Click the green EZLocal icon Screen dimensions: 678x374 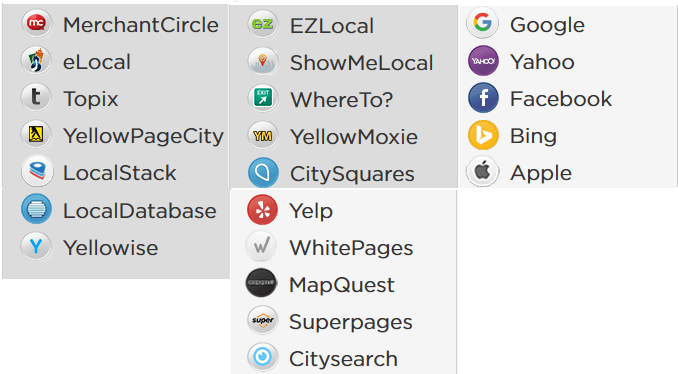click(263, 24)
